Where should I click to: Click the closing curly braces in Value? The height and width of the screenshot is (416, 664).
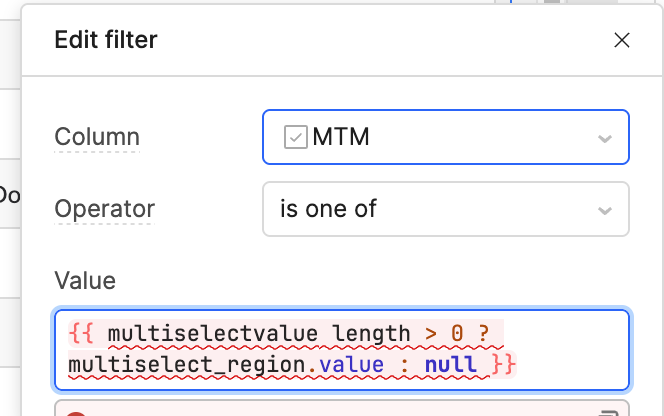pos(504,364)
